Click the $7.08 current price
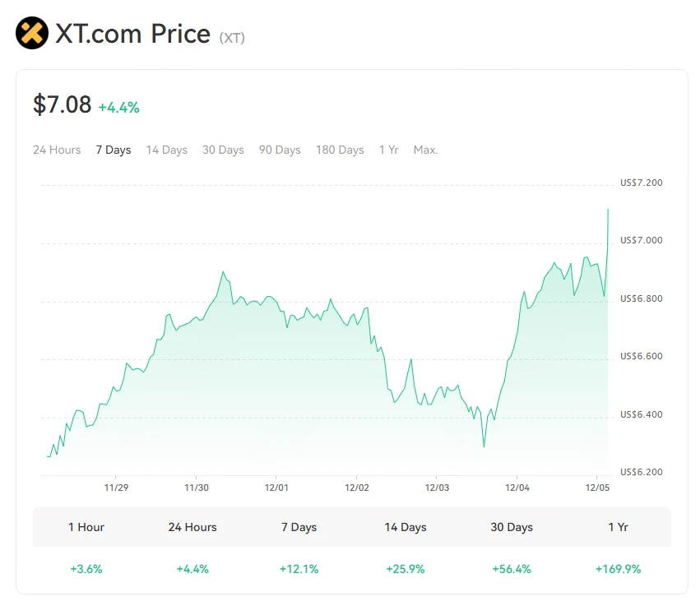 63,105
